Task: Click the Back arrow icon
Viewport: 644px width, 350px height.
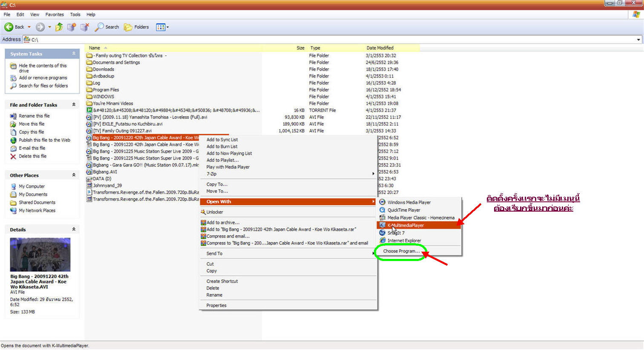Action: [9, 27]
